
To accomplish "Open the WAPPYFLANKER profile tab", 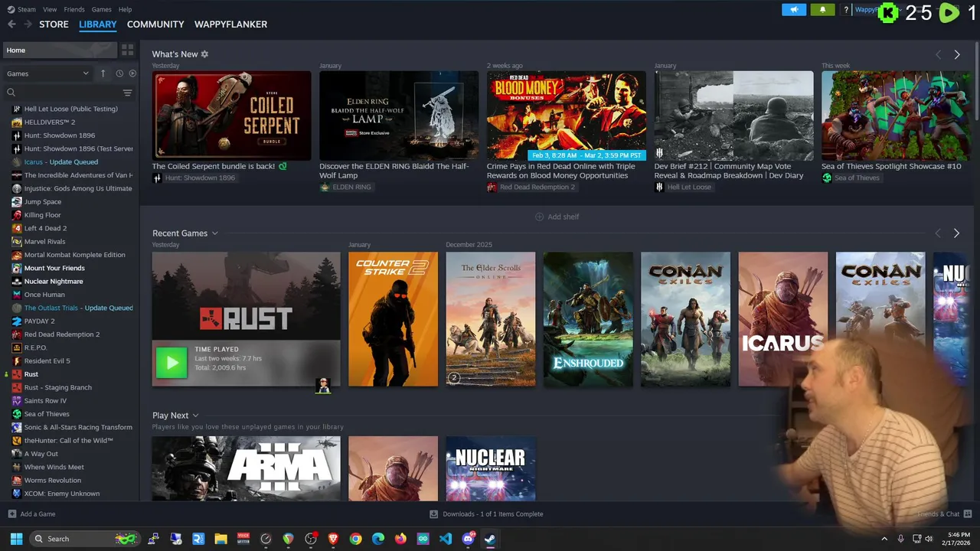I will (230, 24).
